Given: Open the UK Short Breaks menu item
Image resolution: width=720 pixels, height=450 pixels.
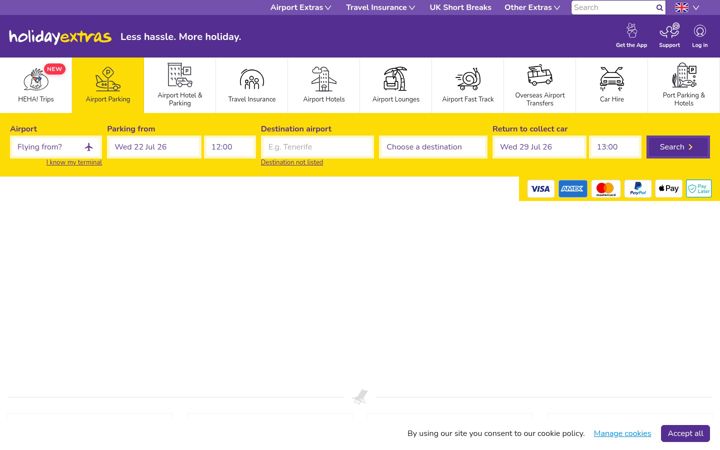Looking at the screenshot, I should [460, 7].
